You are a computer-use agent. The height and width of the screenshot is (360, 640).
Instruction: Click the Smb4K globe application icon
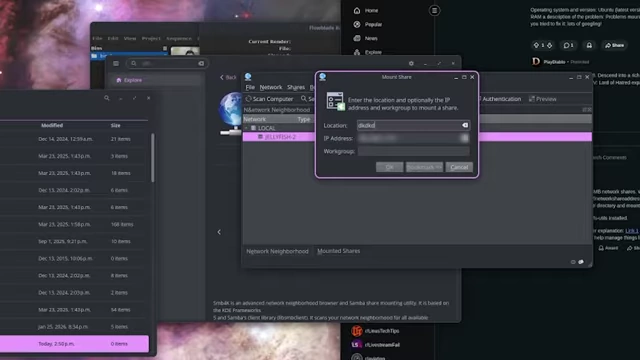[x=231, y=113]
